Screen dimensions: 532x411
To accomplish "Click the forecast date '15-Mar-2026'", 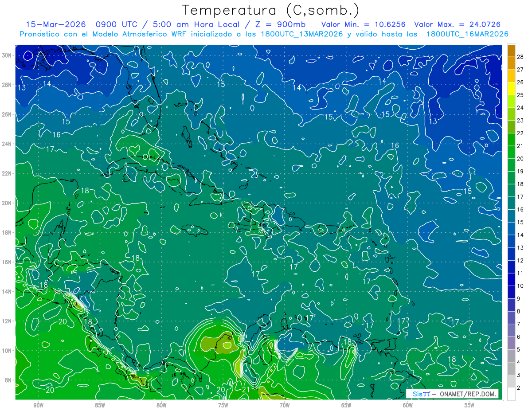I will tap(55, 24).
